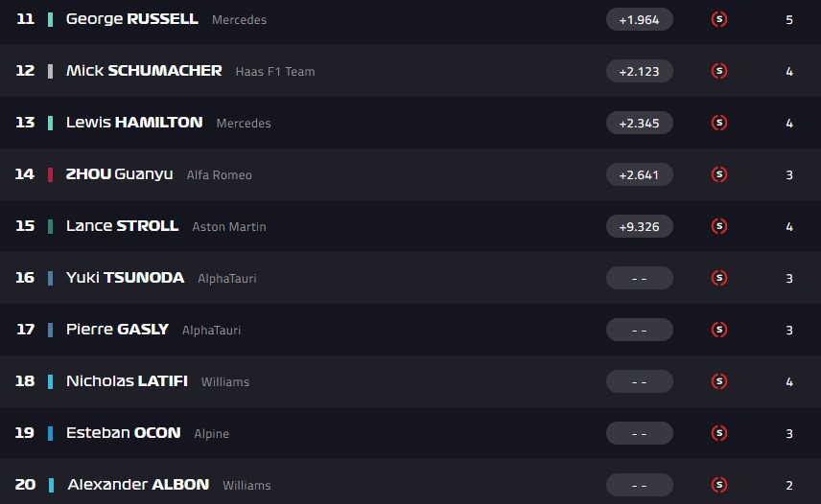Click the Aston Martin team label
Image resolution: width=821 pixels, height=504 pixels.
click(229, 227)
